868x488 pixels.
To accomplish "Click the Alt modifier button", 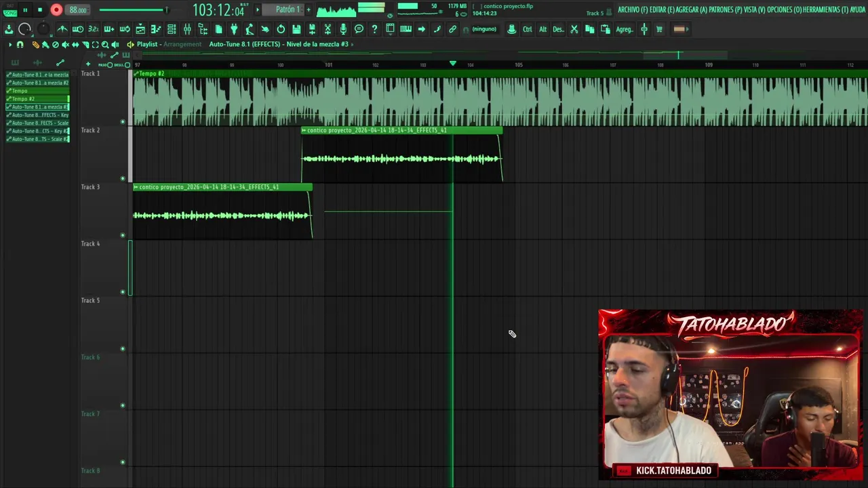I will [x=542, y=29].
